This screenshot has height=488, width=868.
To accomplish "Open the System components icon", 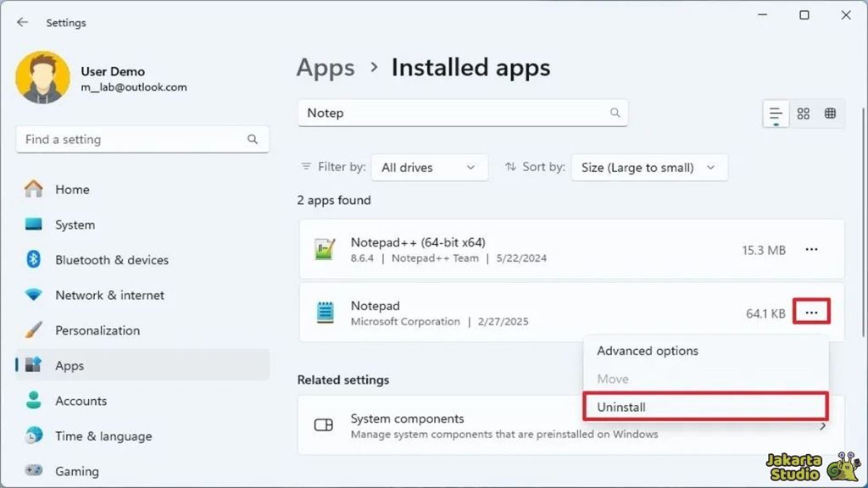I will 323,424.
